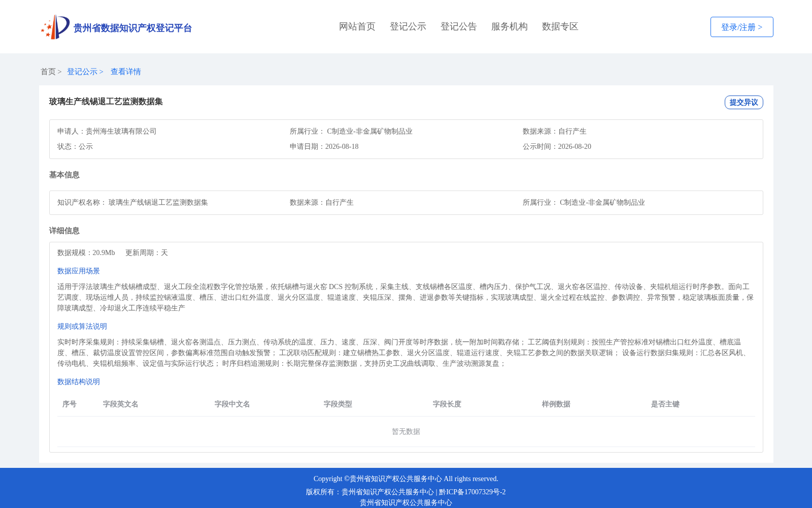The width and height of the screenshot is (812, 508).
Task: Click 数据规模:20.9Mb
Action: click(86, 252)
